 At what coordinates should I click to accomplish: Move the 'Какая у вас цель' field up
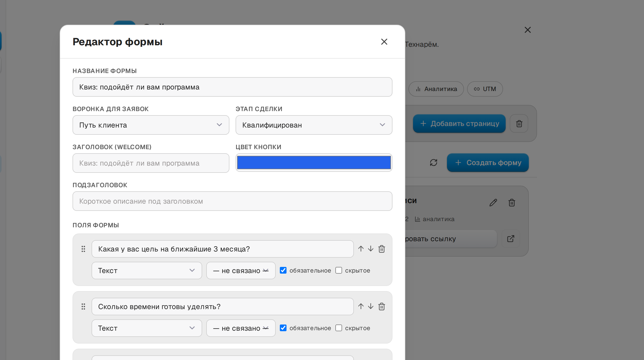pos(361,249)
